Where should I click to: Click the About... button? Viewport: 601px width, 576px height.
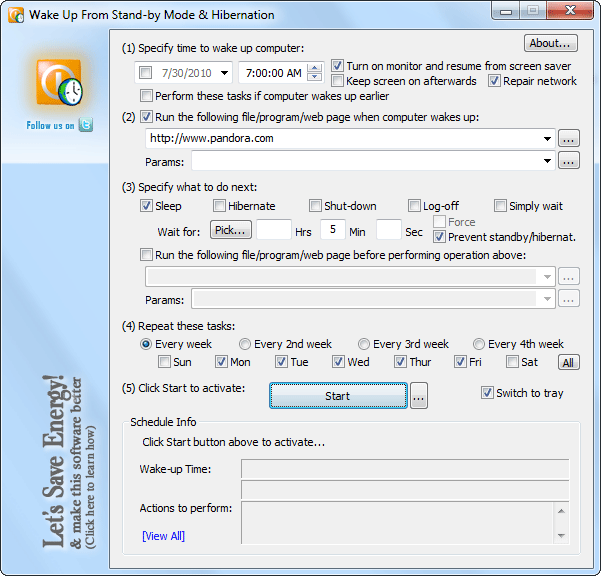click(550, 43)
